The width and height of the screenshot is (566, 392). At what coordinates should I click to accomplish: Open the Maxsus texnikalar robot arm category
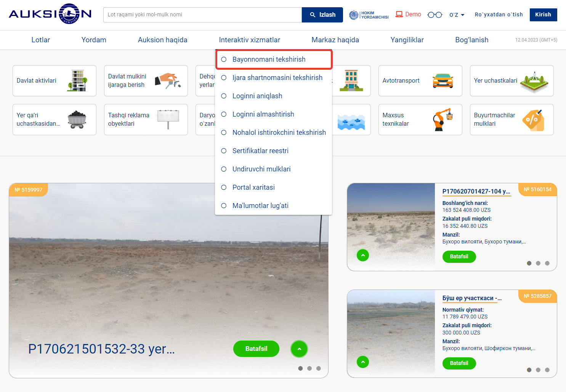[420, 120]
